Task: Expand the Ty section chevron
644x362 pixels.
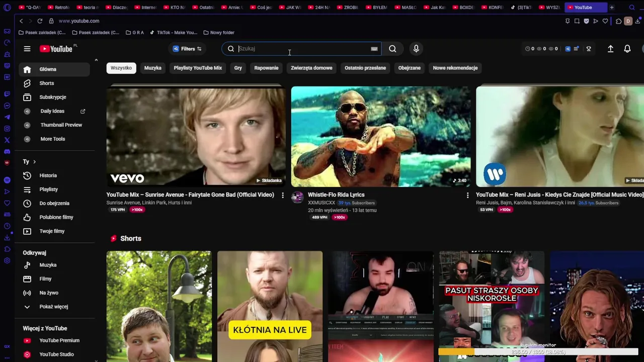Action: coord(34,162)
